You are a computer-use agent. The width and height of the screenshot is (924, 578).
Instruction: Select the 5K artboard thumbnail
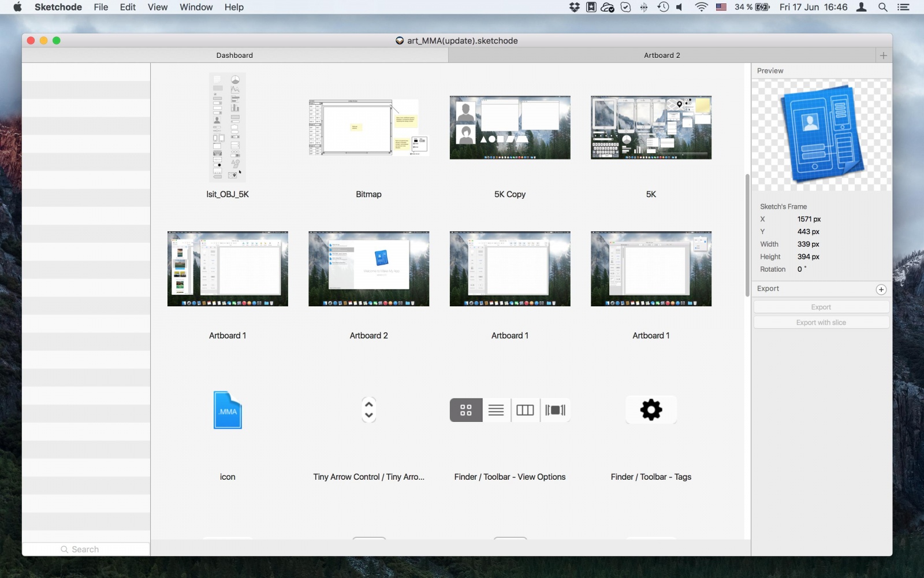[651, 127]
